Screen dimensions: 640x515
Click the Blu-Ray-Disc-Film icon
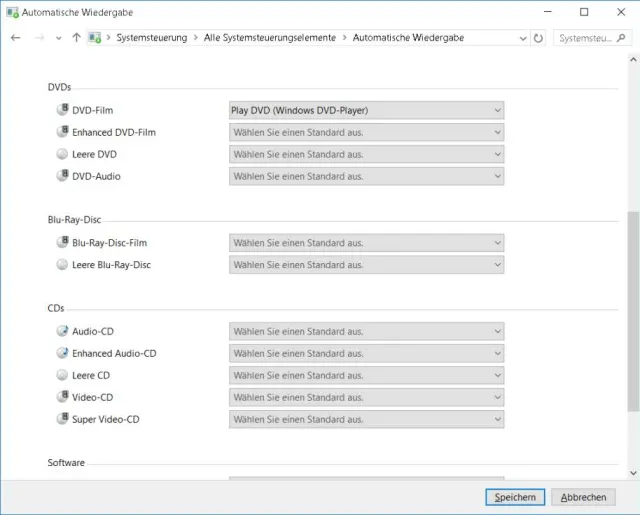coord(63,242)
